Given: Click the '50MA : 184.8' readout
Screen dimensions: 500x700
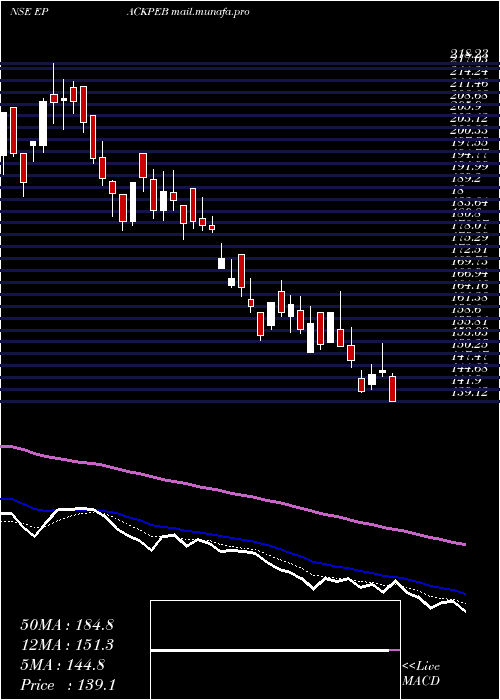Looking at the screenshot, I should click(67, 625).
